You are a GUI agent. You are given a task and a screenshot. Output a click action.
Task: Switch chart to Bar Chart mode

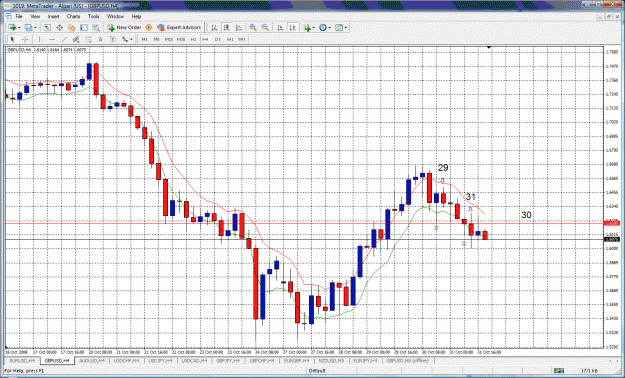pyautogui.click(x=214, y=28)
